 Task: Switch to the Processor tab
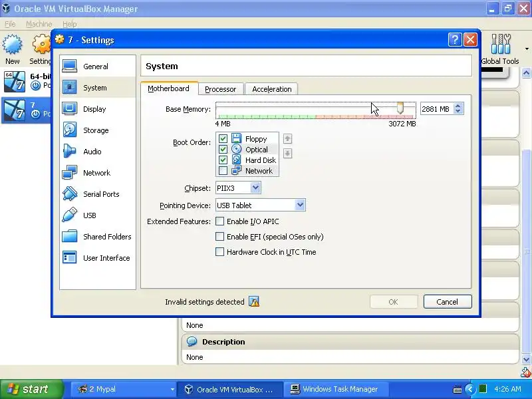221,89
